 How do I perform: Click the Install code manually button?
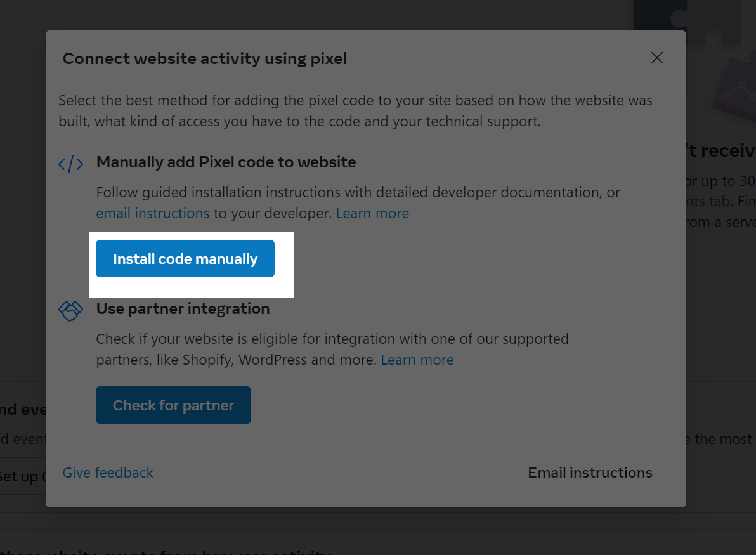185,258
